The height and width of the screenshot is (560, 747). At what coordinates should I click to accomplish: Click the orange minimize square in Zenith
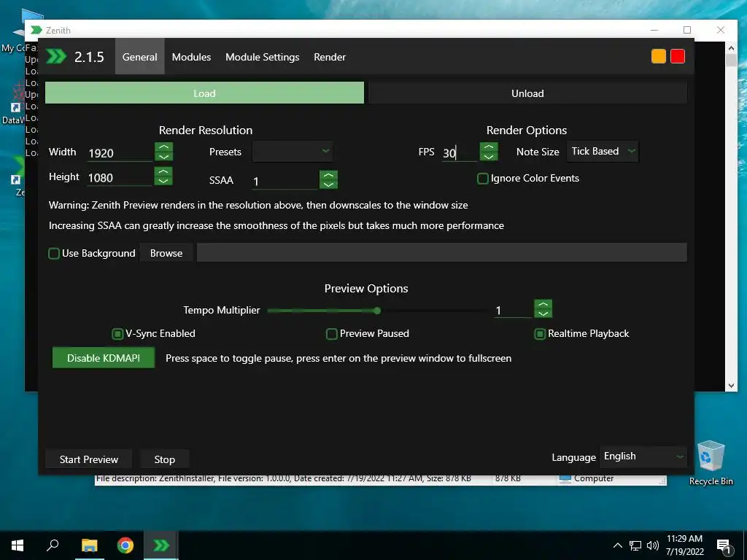tap(659, 56)
